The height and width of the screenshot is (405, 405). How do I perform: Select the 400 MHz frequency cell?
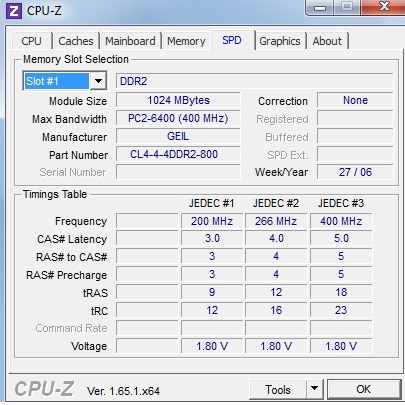click(x=341, y=221)
